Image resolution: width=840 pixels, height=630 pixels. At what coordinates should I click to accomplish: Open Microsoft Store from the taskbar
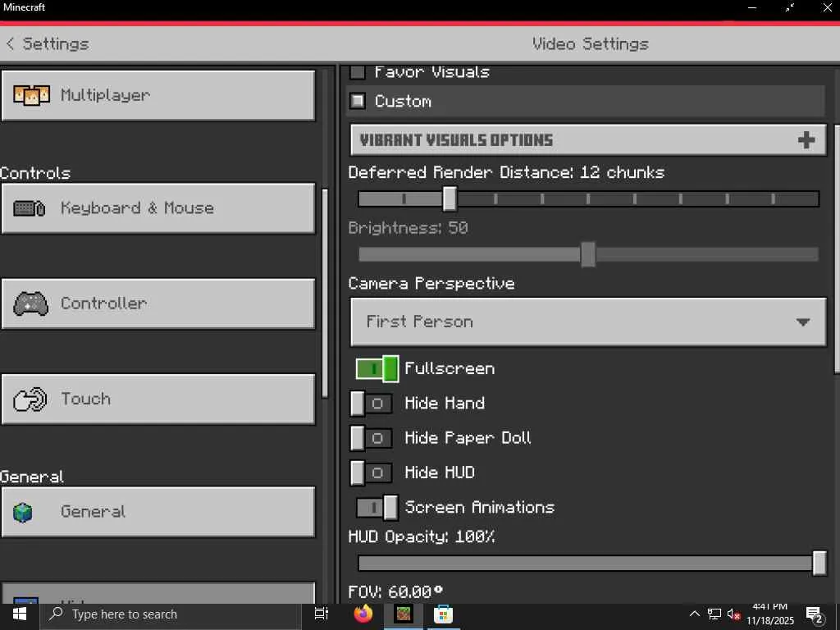pyautogui.click(x=443, y=614)
